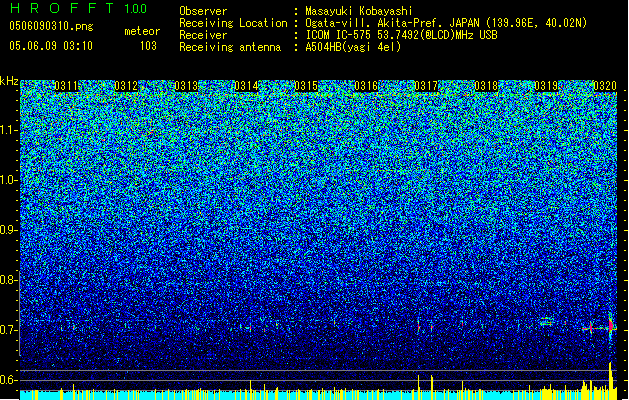
Task: Click the meteor label
Action: [142, 31]
